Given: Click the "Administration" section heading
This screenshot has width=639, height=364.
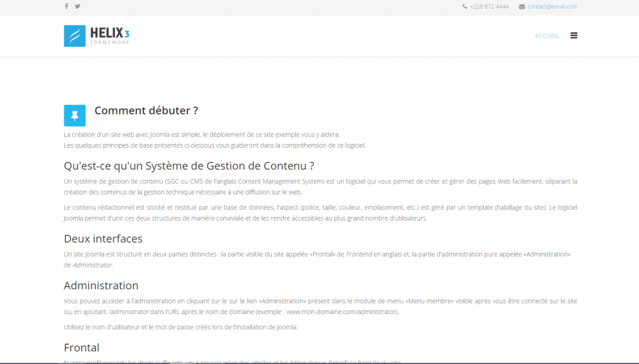Looking at the screenshot, I should click(x=101, y=285).
